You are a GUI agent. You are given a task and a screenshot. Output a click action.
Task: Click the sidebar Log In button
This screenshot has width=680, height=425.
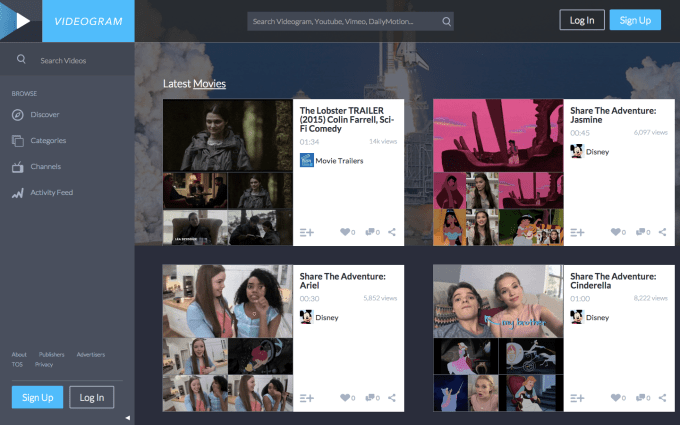pos(92,397)
